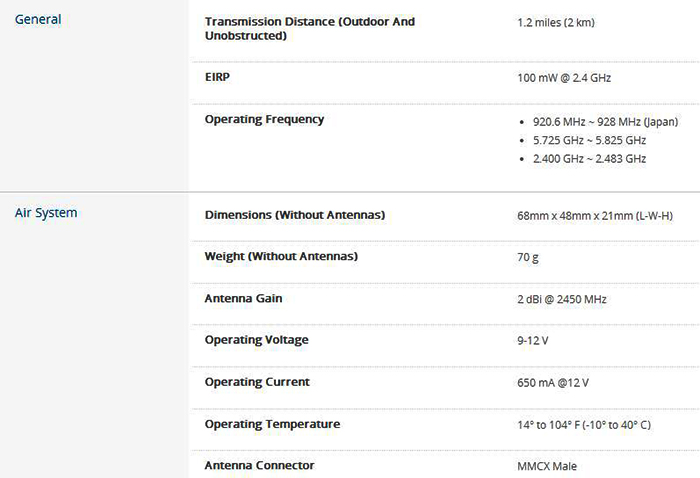
Task: Click the Transmission Distance spec label
Action: (x=310, y=29)
